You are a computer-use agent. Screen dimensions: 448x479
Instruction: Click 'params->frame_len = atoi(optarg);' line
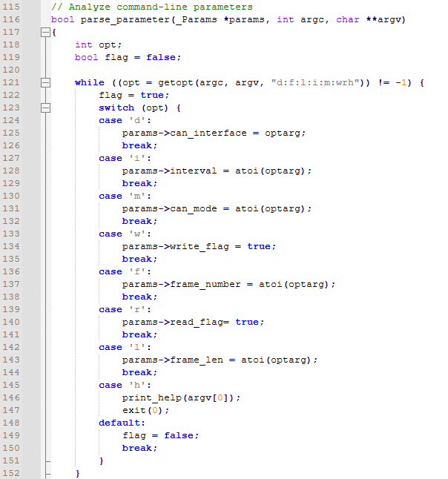[220, 360]
